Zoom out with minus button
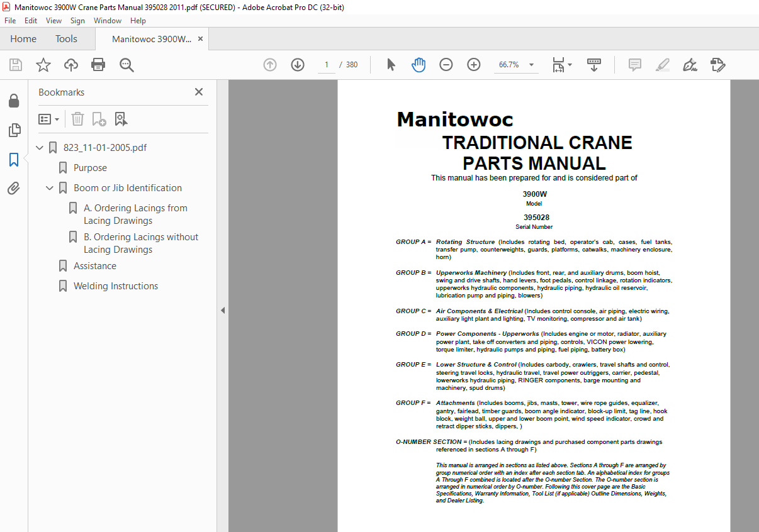759x532 pixels. click(446, 65)
